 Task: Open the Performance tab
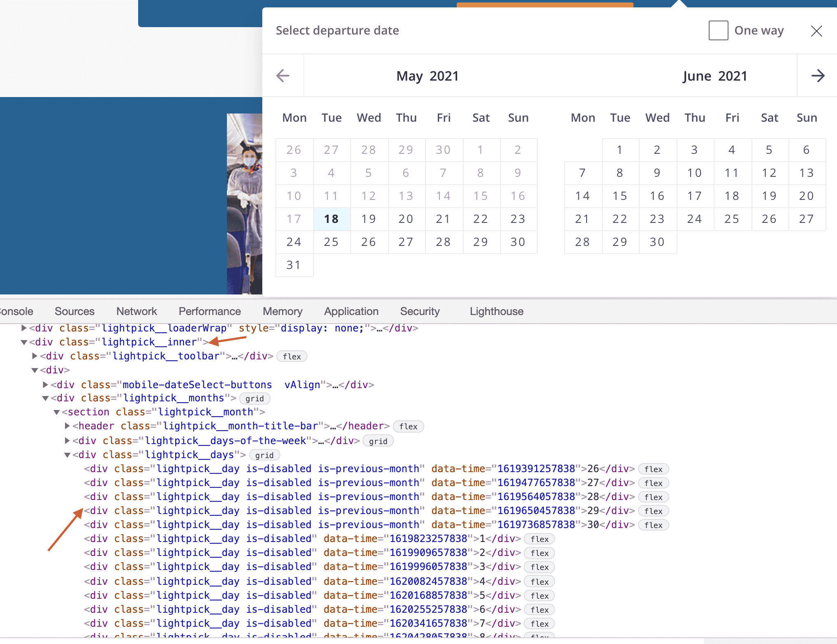pyautogui.click(x=210, y=311)
